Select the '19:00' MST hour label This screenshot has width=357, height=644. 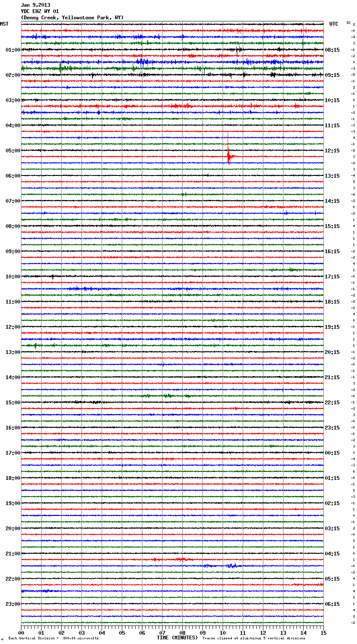[x=13, y=503]
